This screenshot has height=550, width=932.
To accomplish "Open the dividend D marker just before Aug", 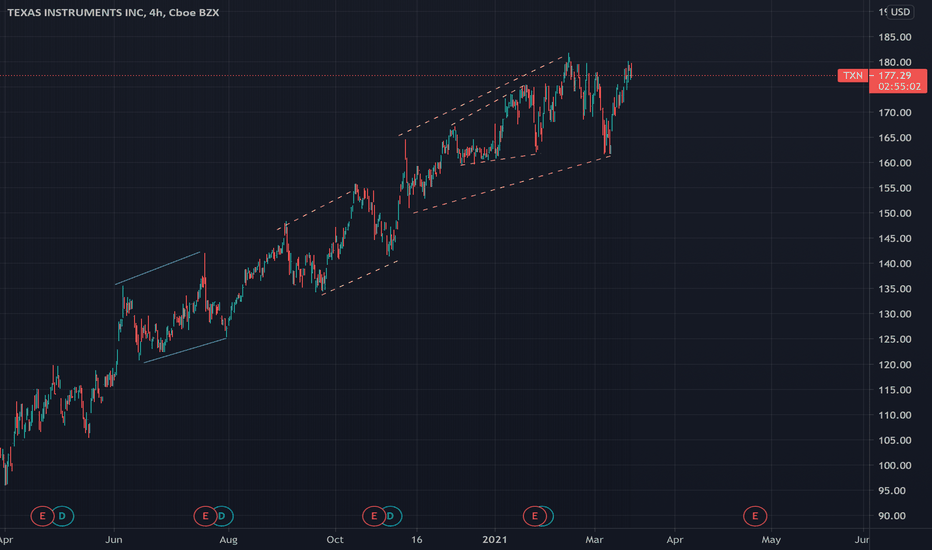I will pyautogui.click(x=222, y=516).
